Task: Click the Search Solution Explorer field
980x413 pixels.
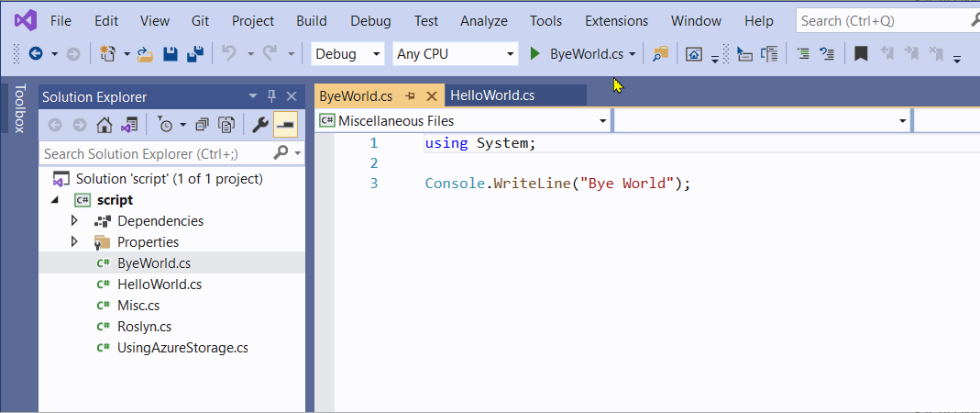Action: (171, 153)
